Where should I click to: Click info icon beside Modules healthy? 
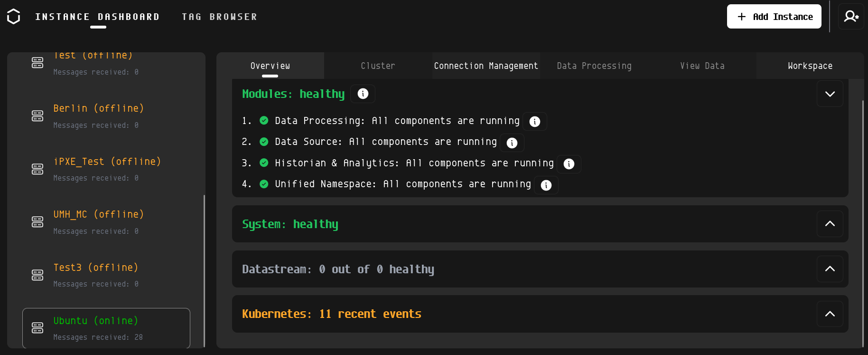pos(363,94)
